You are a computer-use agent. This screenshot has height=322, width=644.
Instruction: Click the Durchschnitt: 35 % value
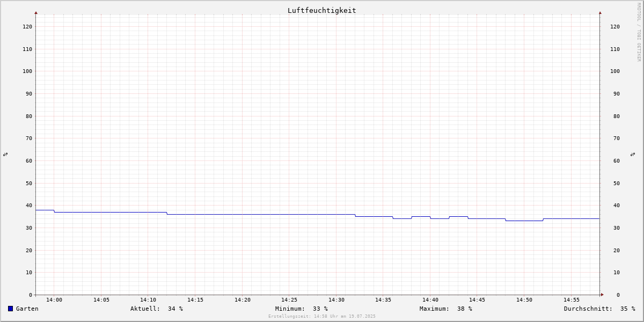(599, 309)
